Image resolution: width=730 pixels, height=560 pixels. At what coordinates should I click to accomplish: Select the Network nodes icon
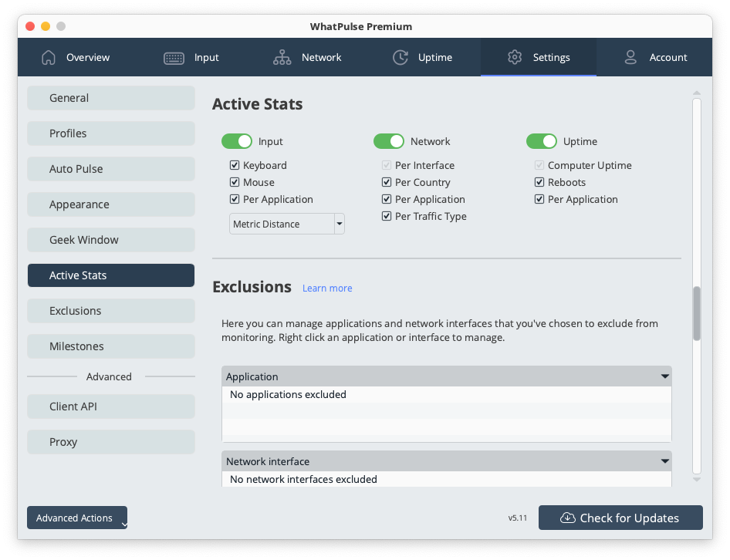(x=283, y=57)
